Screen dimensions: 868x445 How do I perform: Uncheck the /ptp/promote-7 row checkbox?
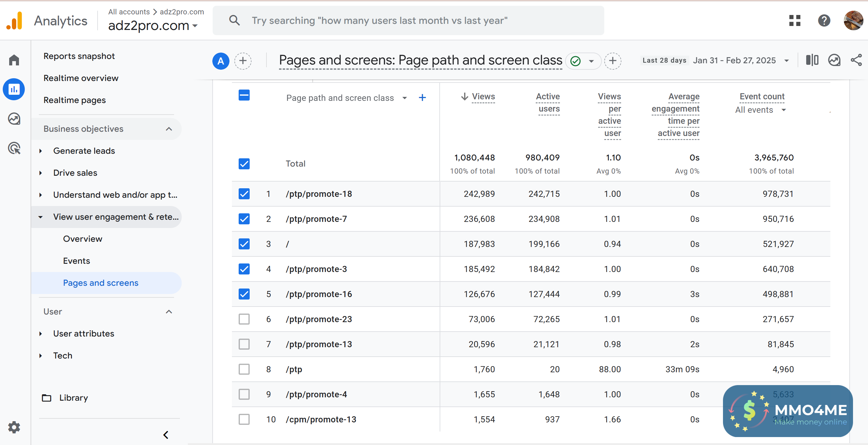(244, 219)
